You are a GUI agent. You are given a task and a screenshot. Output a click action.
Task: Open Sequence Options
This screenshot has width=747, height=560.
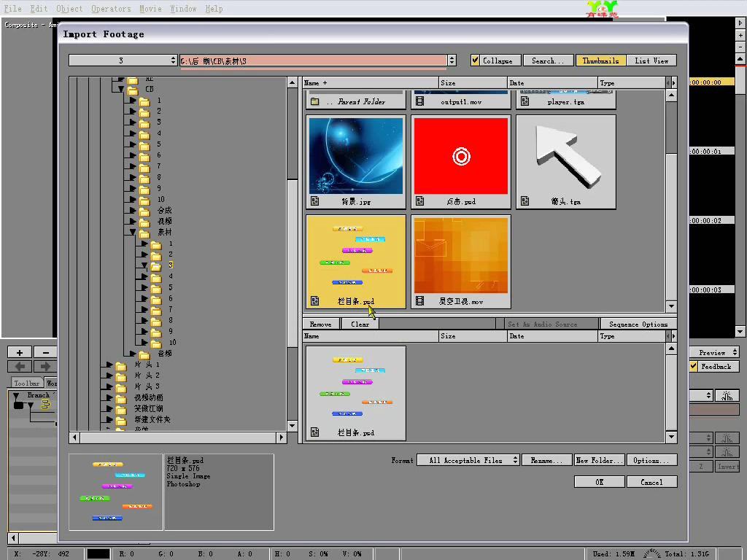[x=638, y=324]
